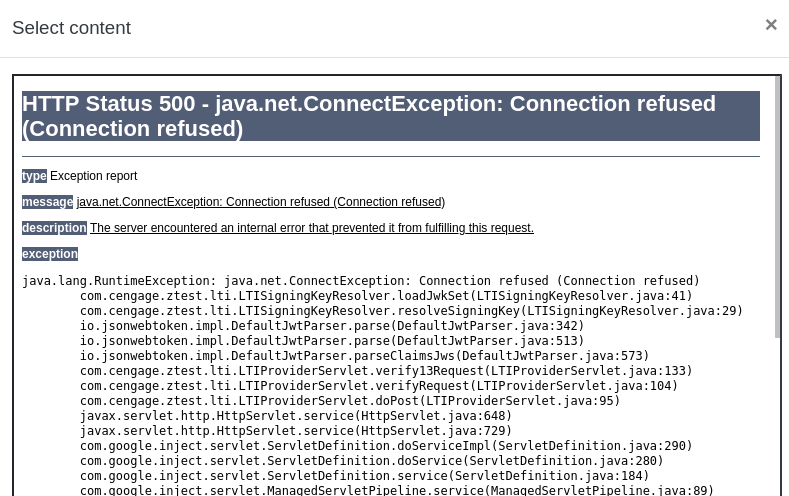789x496 pixels.
Task: Click the loadJwkSet stack trace line
Action: (386, 296)
